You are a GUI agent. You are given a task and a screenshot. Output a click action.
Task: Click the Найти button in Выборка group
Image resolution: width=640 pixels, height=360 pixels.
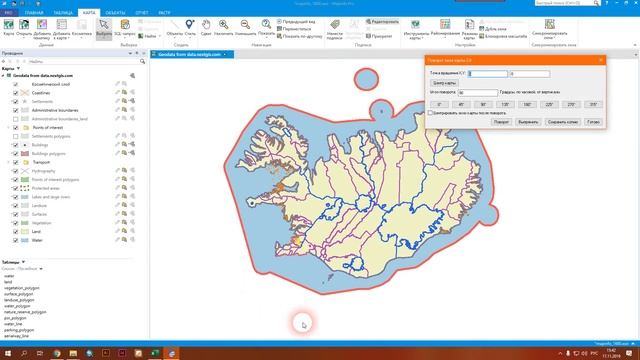(148, 36)
